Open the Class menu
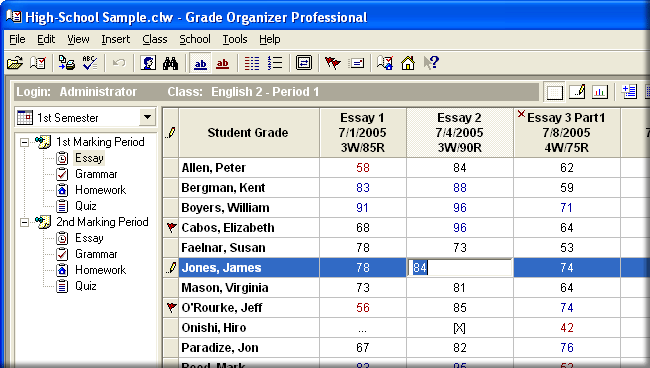 (155, 39)
